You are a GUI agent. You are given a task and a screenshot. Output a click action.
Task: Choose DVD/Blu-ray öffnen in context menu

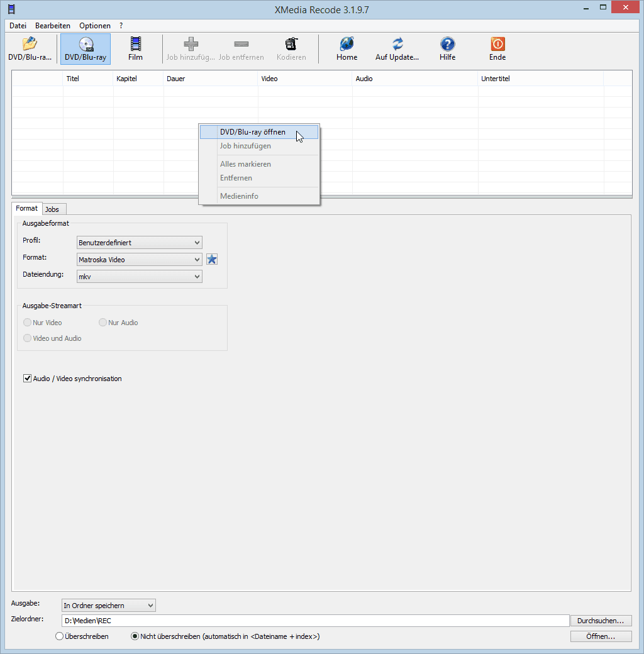click(259, 132)
